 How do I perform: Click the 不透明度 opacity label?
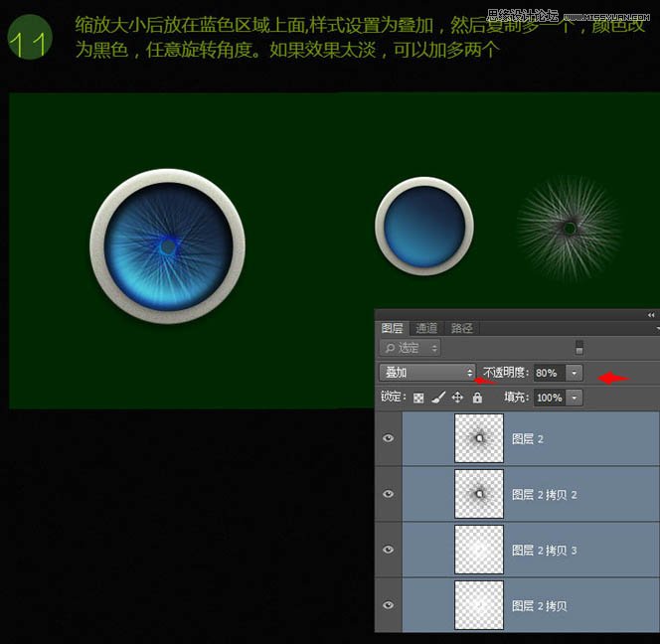[506, 373]
